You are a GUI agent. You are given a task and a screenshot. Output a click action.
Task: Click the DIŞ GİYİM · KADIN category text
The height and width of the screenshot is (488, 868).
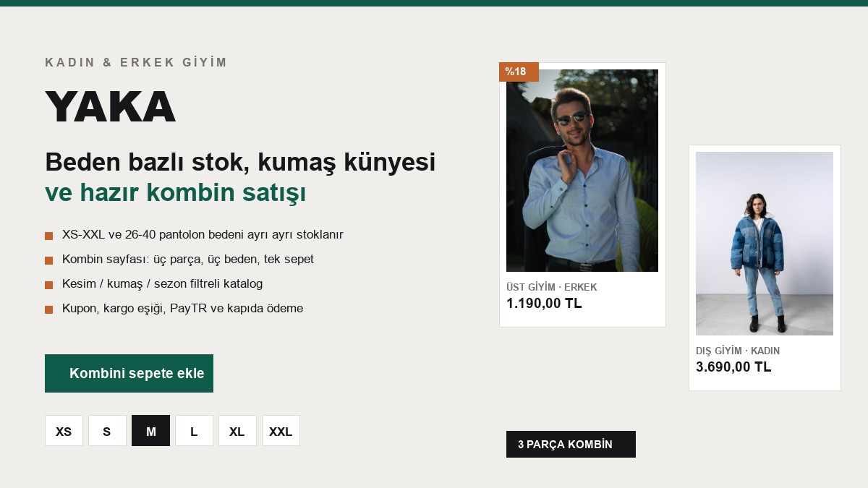point(738,351)
